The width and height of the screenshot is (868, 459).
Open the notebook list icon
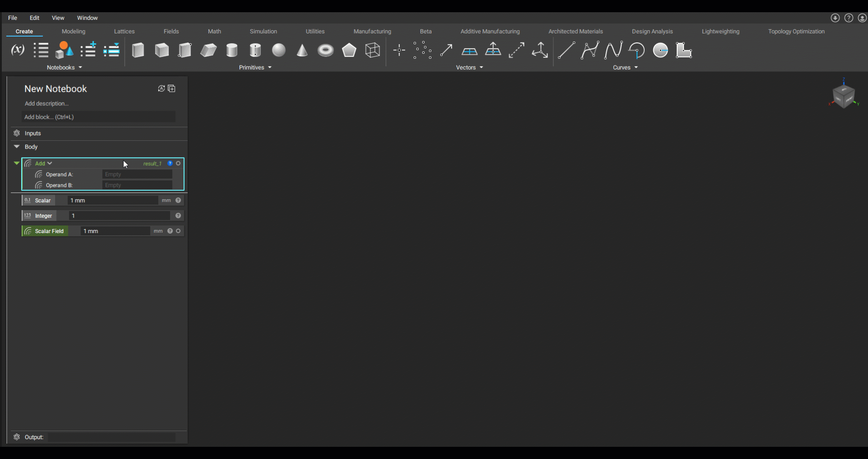tap(41, 50)
